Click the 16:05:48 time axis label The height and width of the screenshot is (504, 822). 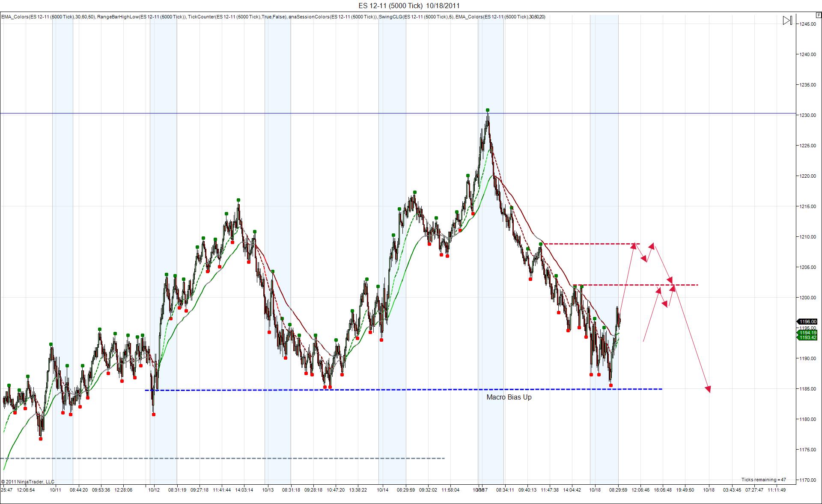(663, 490)
